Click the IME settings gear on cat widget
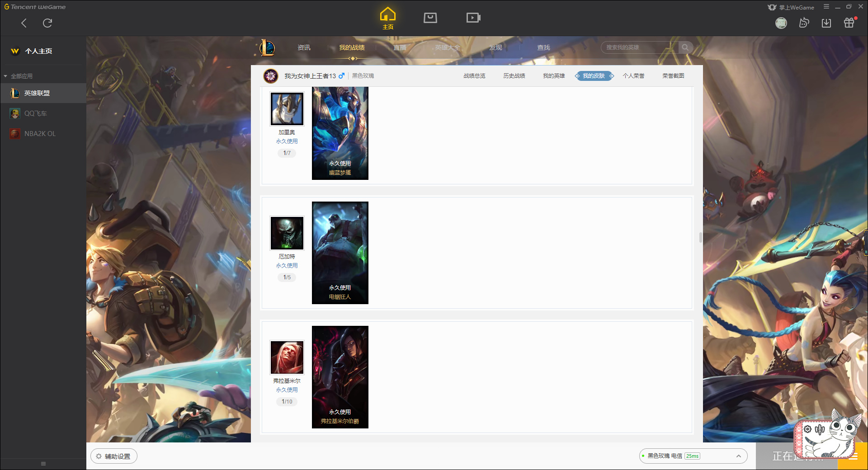The width and height of the screenshot is (868, 470). click(x=808, y=429)
